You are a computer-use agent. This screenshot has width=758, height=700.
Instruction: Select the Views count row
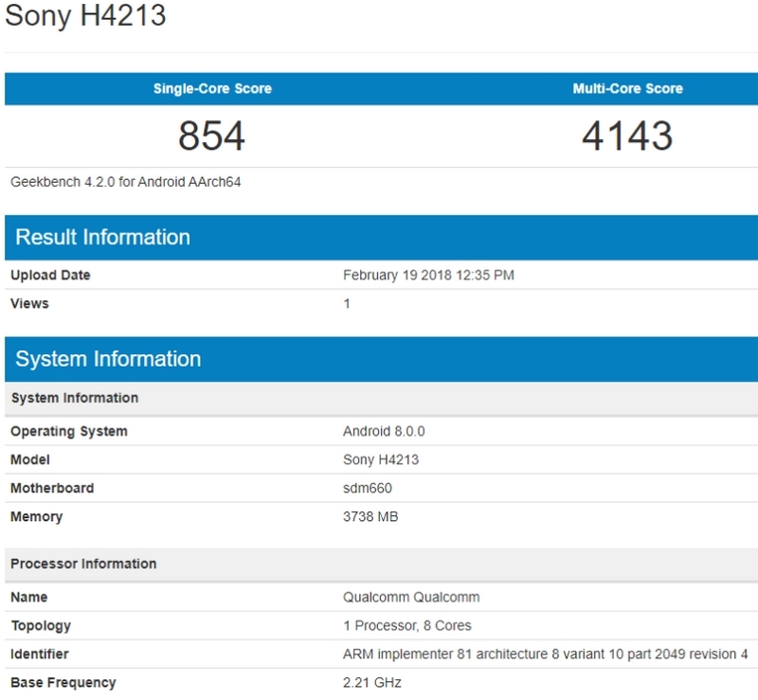tap(29, 304)
